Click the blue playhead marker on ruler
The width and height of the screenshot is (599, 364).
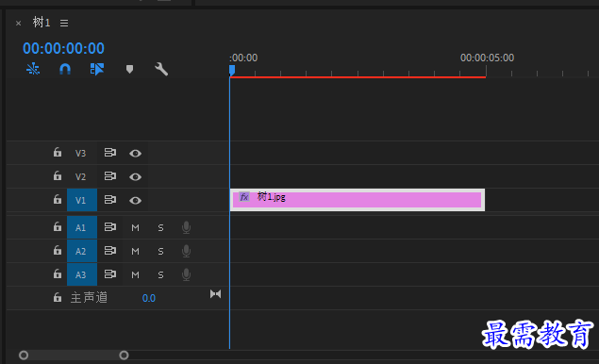232,71
